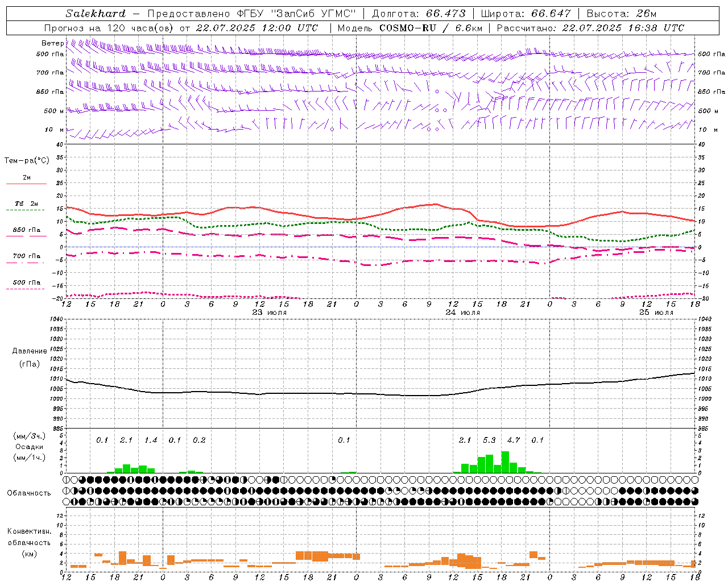728x582 pixels.
Task: Click the Salekhard station title
Action: point(96,14)
